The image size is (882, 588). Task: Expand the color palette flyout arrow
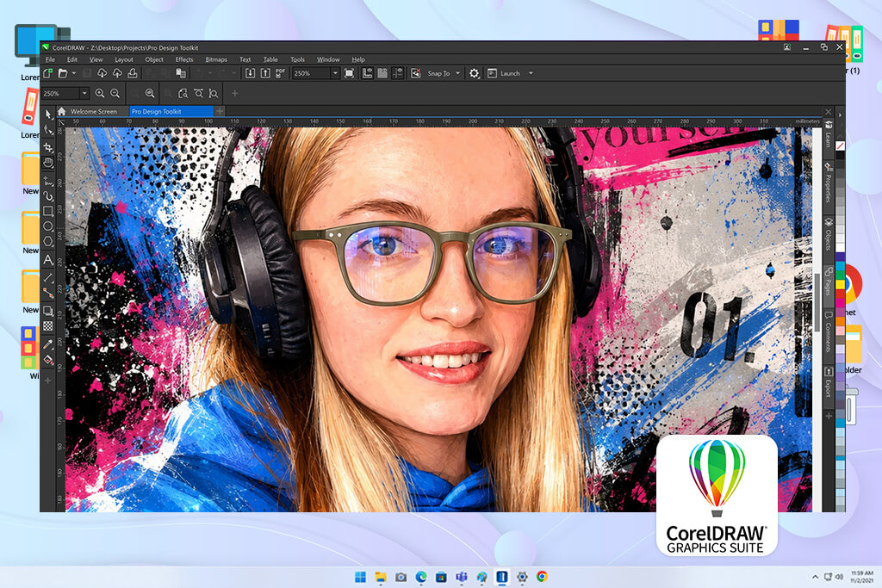(840, 115)
